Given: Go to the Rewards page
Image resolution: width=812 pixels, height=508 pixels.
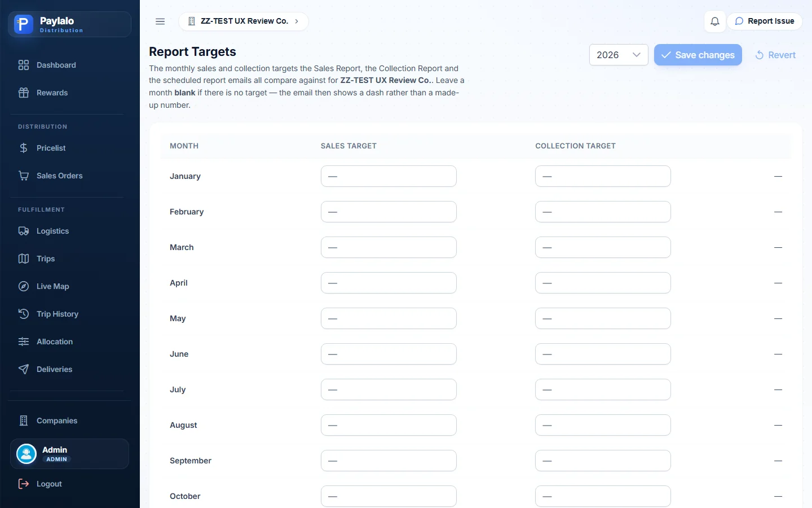Looking at the screenshot, I should (x=70, y=93).
